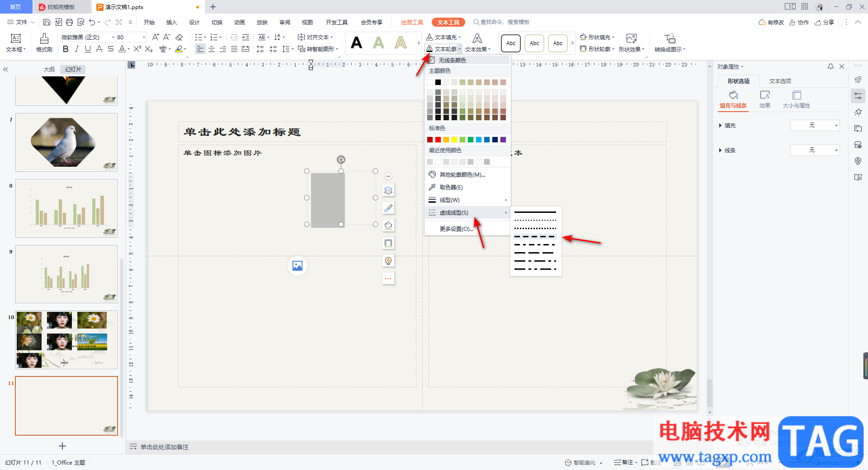Click the 分享 share button
The image size is (868, 470).
824,22
